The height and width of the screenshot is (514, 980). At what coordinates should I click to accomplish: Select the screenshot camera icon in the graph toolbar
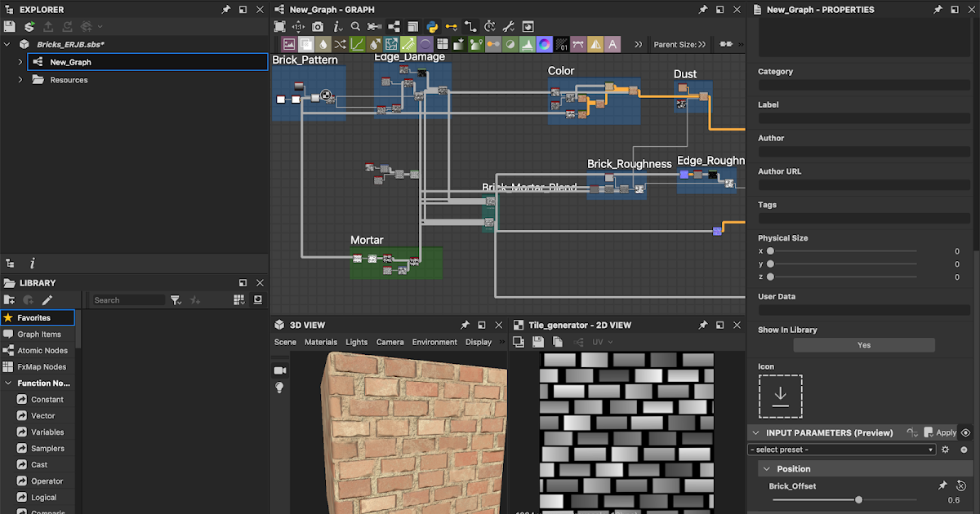pyautogui.click(x=318, y=26)
